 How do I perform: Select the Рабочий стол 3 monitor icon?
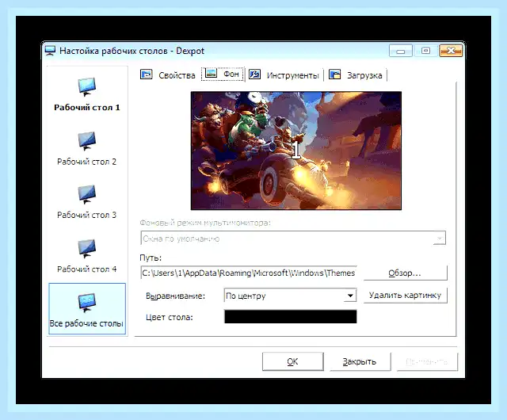coord(86,194)
